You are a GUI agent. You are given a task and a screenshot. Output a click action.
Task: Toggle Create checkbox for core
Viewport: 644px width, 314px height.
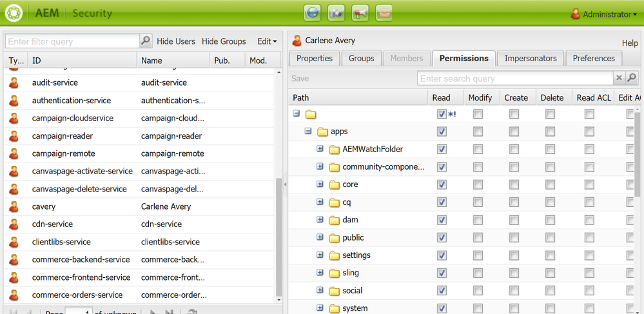coord(514,184)
